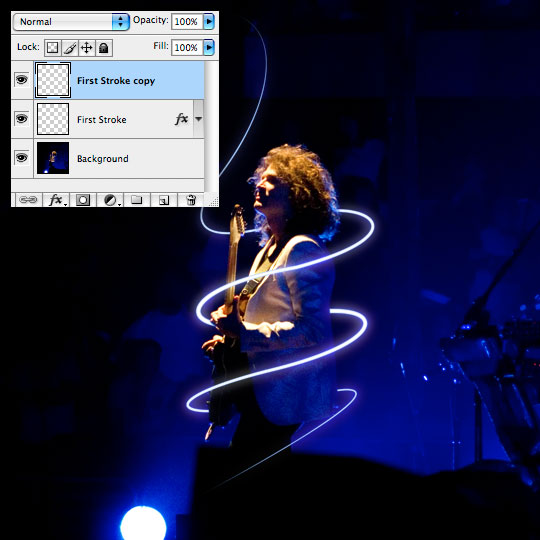
Task: Toggle visibility of the Background layer
Action: pos(22,158)
